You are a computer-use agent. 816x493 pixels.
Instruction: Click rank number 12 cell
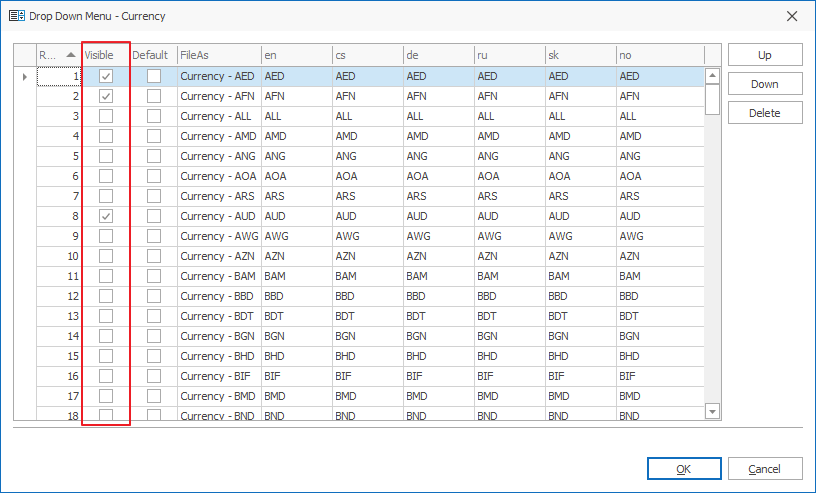pyautogui.click(x=59, y=296)
